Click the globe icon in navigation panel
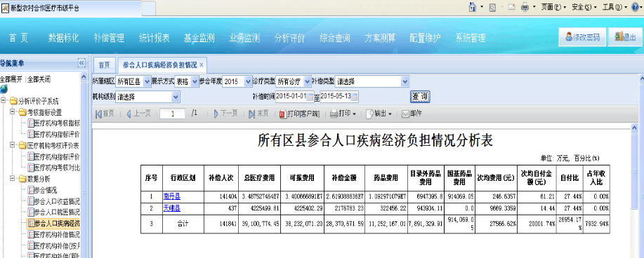The width and height of the screenshot is (644, 258). [4, 89]
